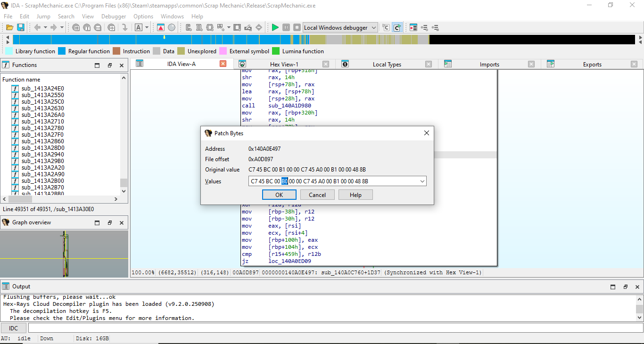This screenshot has width=644, height=344.
Task: Select sub_1413A2860 in the Functions list
Action: coord(42,141)
